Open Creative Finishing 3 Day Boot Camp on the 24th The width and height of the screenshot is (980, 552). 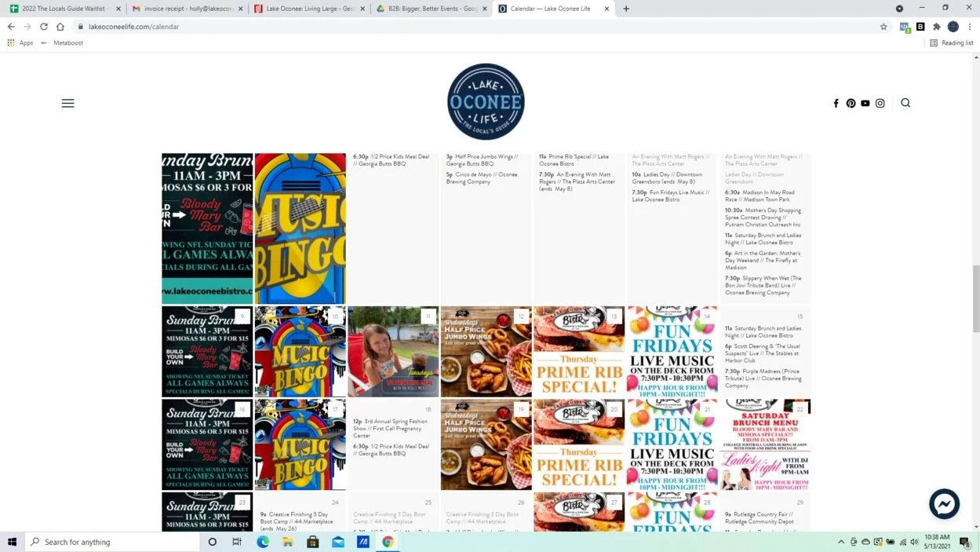298,521
